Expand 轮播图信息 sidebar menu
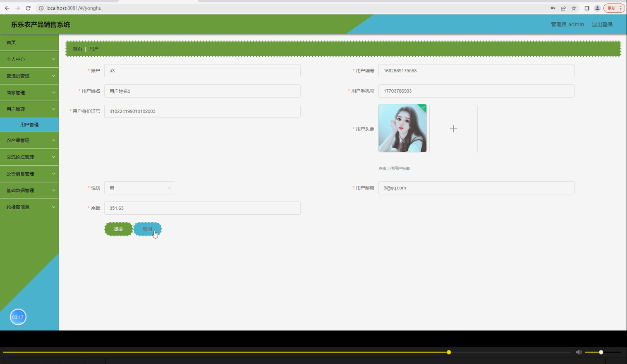The width and height of the screenshot is (627, 364). [x=29, y=207]
